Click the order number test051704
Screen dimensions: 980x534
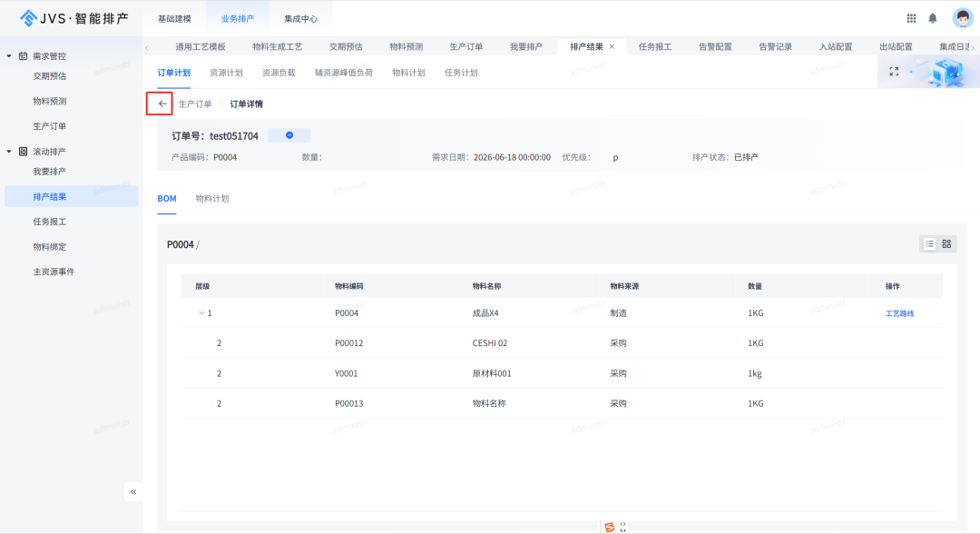pos(234,135)
